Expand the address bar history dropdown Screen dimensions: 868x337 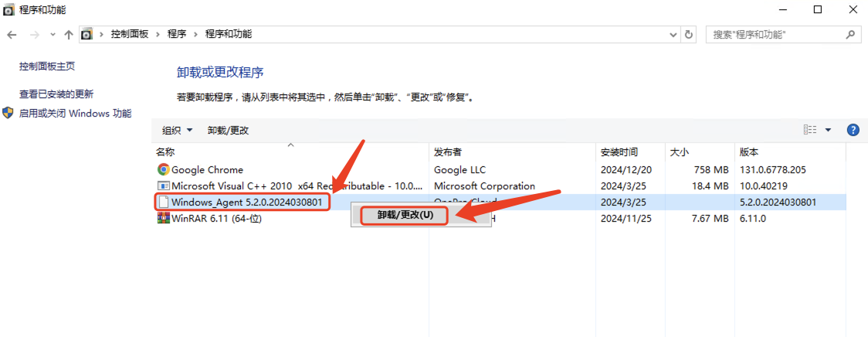point(673,34)
